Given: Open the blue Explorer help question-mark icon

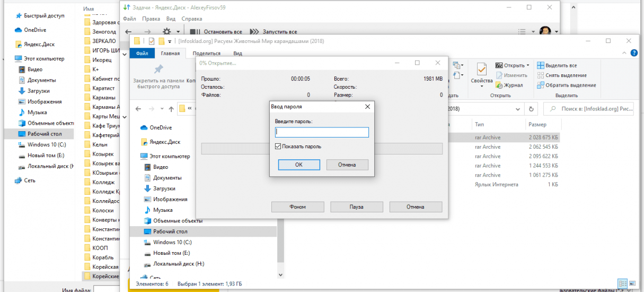Looking at the screenshot, I should 633,53.
